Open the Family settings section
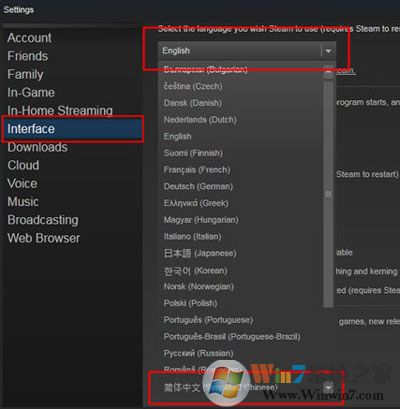400x409 pixels. click(25, 74)
